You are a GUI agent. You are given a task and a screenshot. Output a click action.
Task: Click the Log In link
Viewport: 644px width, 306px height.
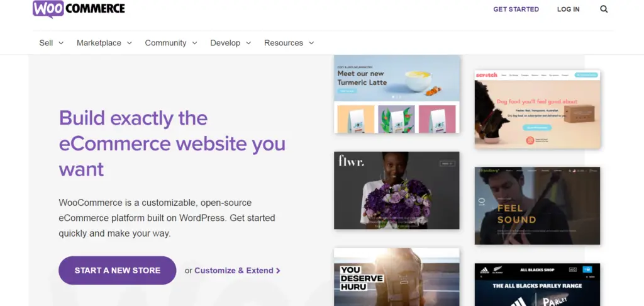pyautogui.click(x=568, y=9)
